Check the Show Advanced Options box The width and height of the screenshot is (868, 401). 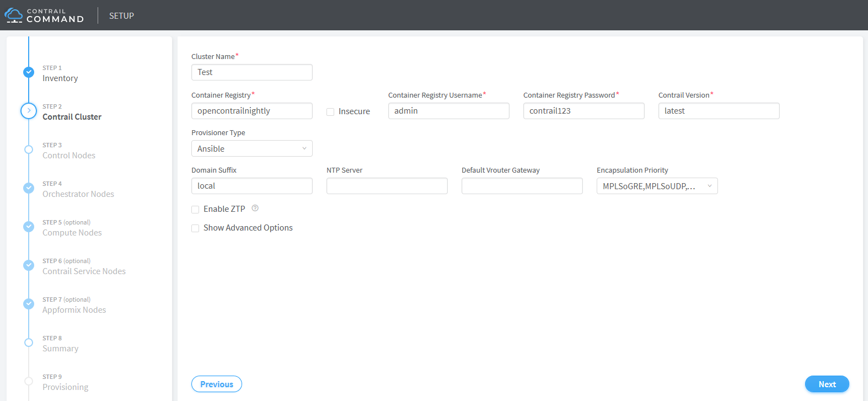tap(195, 228)
